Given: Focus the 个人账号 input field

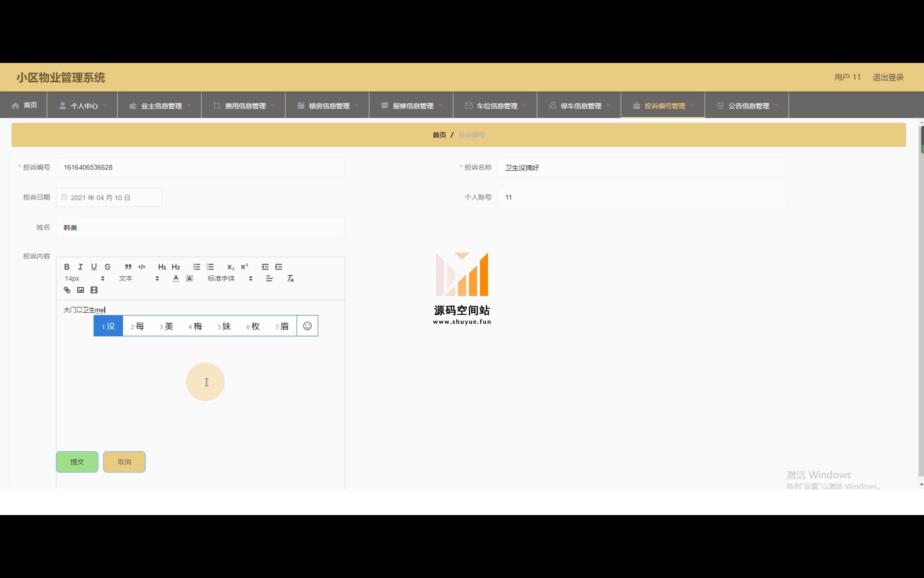Looking at the screenshot, I should point(642,197).
